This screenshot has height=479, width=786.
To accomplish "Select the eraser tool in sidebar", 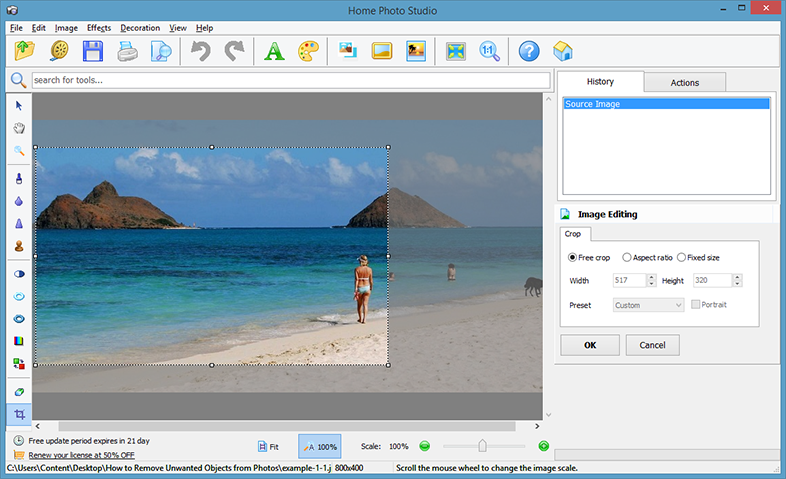I will 19,392.
